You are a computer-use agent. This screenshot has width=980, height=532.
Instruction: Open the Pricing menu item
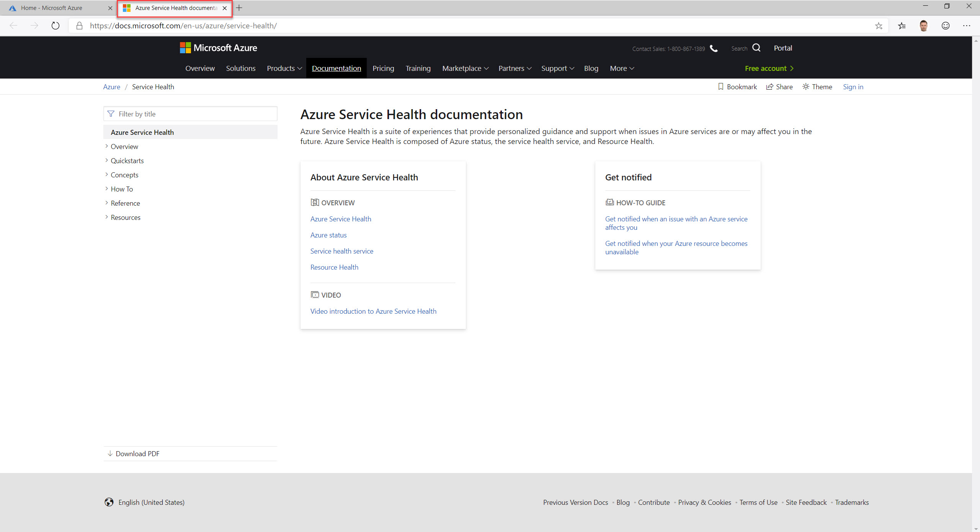tap(383, 68)
